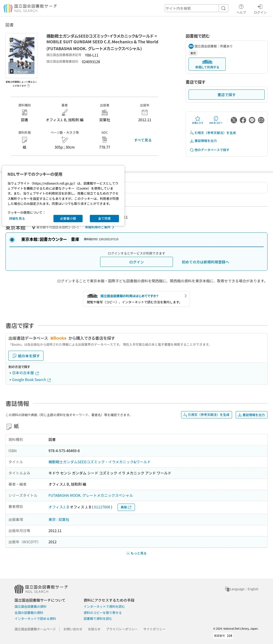Open footer link 全国の図書館の資料
Screen dimensions: 273x644
tap(29, 613)
